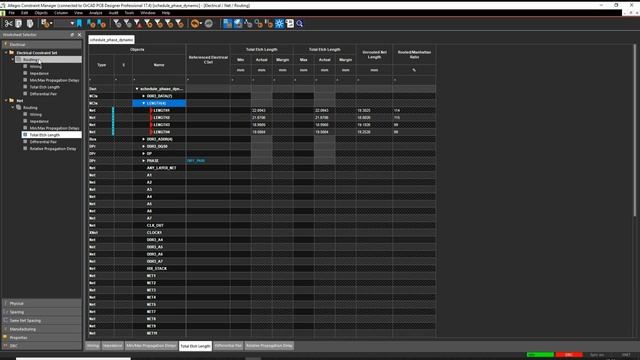Switch to the Wiring bottom tab

[93, 346]
